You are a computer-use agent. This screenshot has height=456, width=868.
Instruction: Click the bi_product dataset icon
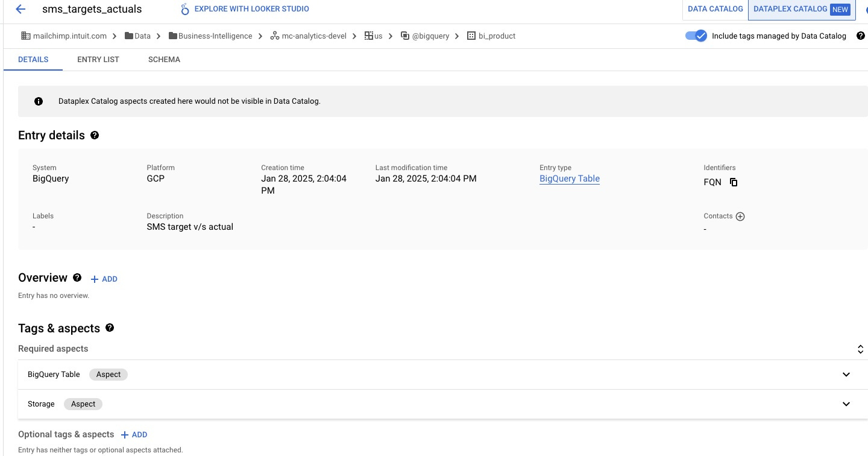click(471, 36)
